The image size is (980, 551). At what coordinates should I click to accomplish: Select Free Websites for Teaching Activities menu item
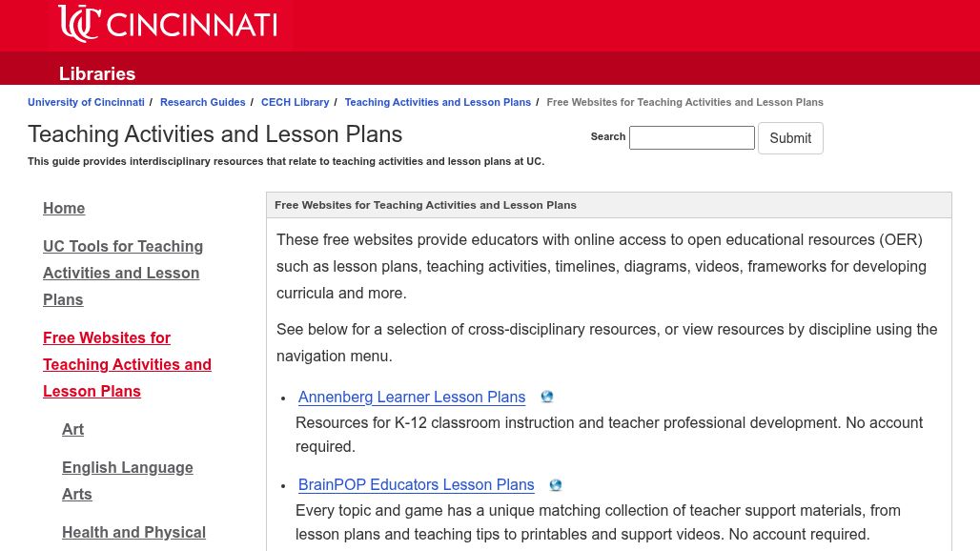pos(127,364)
